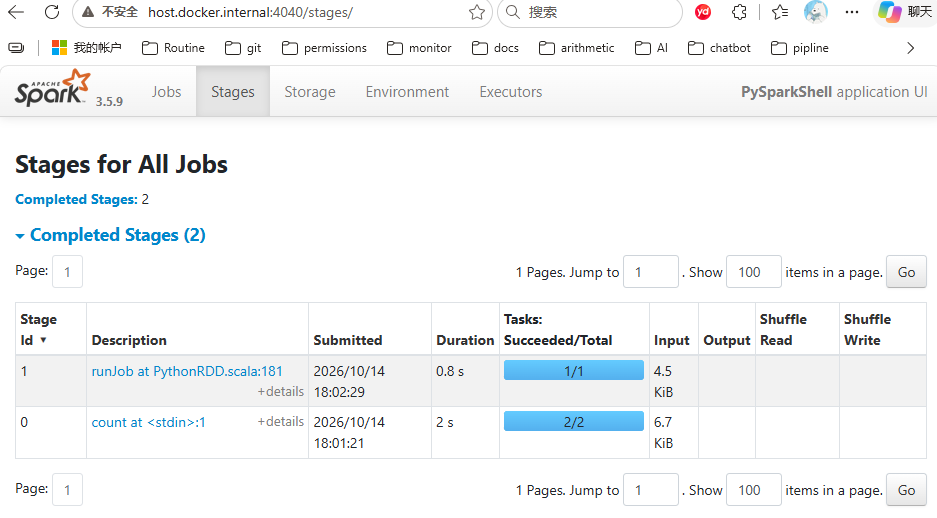This screenshot has height=518, width=937.
Task: Open runJob at PythonRDD.scala:181 stage link
Action: 187,371
